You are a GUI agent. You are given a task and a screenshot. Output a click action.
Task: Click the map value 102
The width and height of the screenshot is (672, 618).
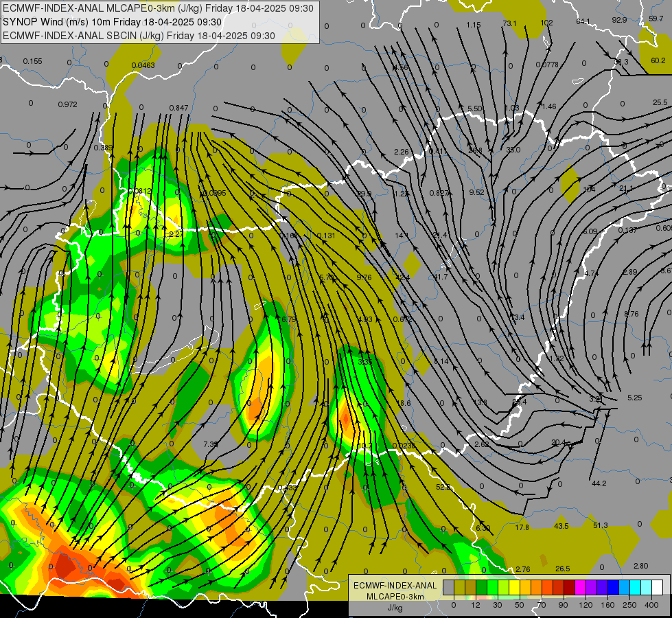[x=546, y=23]
